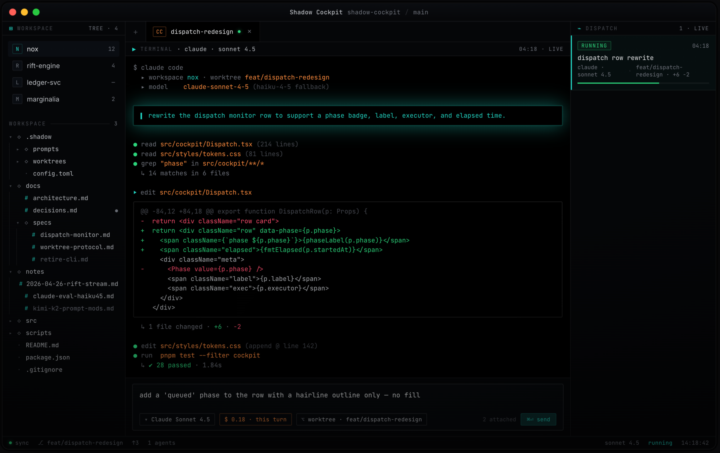
Task: Expand the worktrees folder
Action: pos(17,162)
